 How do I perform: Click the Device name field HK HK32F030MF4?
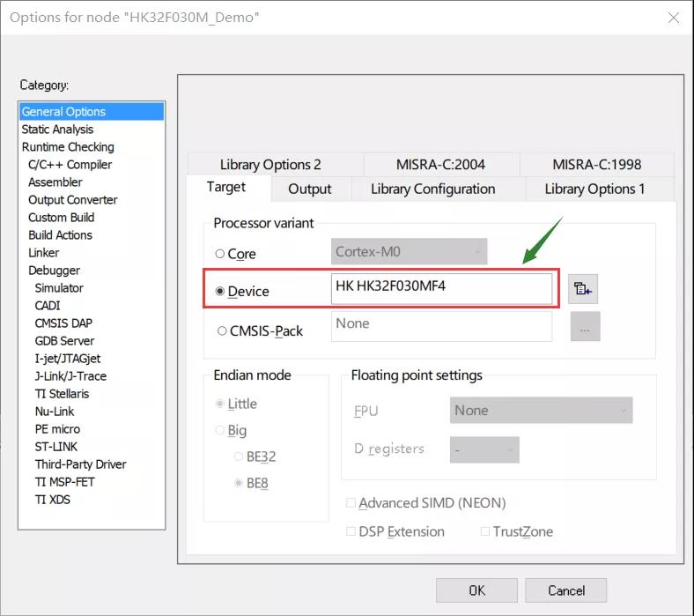pos(441,289)
